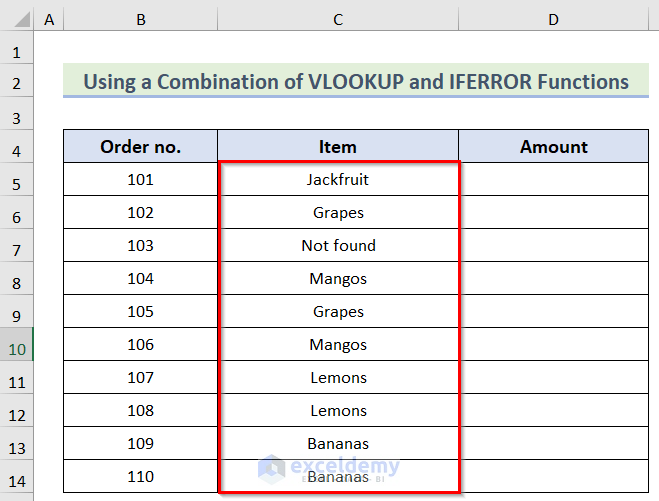Click the select-all corner triangle
Screen dimensions: 659x501
[17, 20]
